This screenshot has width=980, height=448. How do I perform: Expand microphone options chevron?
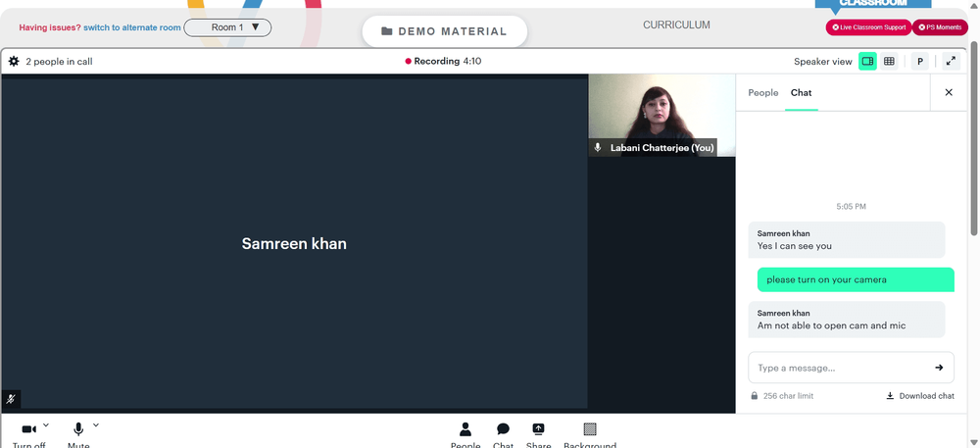click(x=96, y=425)
